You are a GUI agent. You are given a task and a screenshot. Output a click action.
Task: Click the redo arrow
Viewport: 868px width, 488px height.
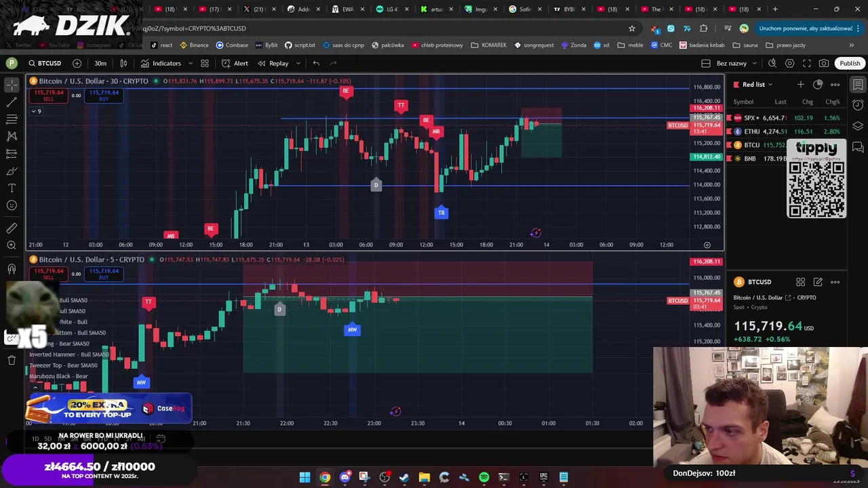point(333,63)
